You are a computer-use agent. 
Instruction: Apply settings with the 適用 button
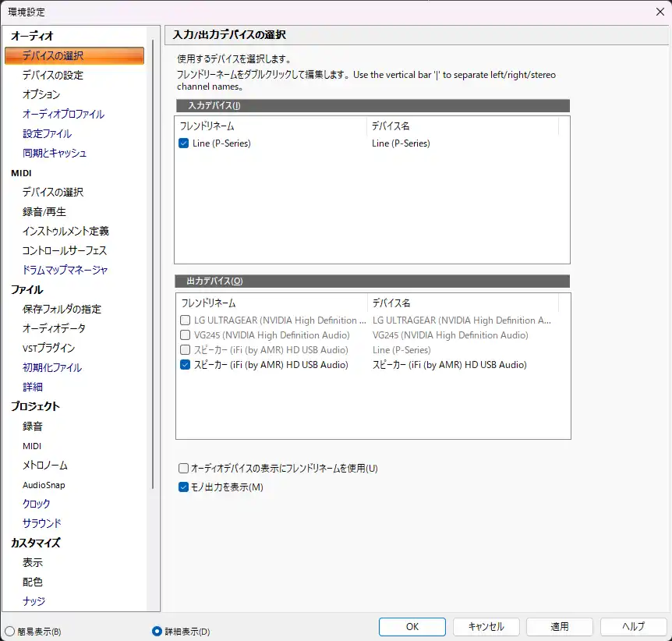pos(559,627)
